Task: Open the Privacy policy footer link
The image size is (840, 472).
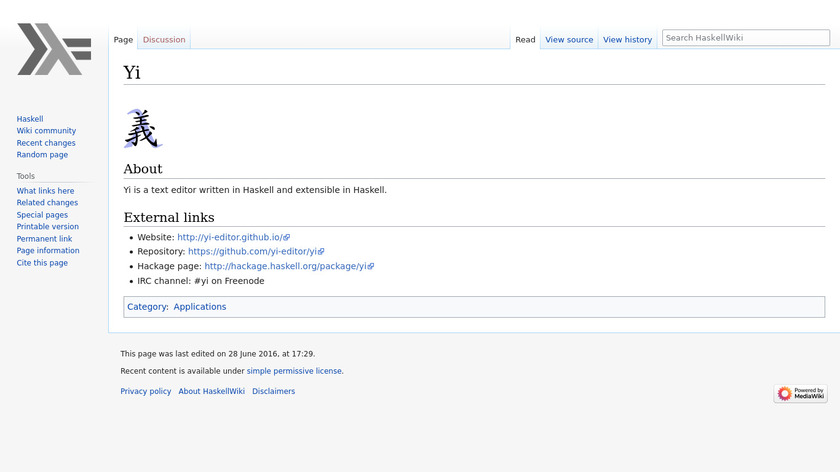Action: [x=146, y=391]
